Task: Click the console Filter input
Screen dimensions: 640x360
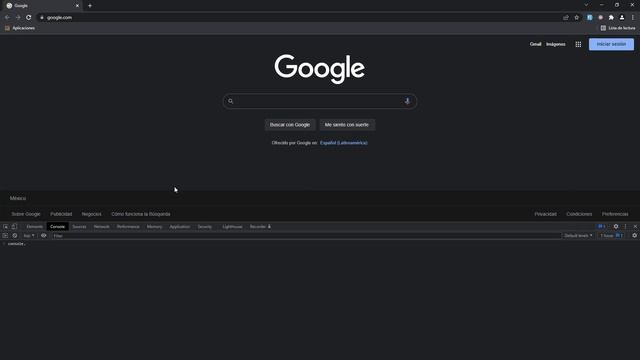Action: click(x=306, y=236)
